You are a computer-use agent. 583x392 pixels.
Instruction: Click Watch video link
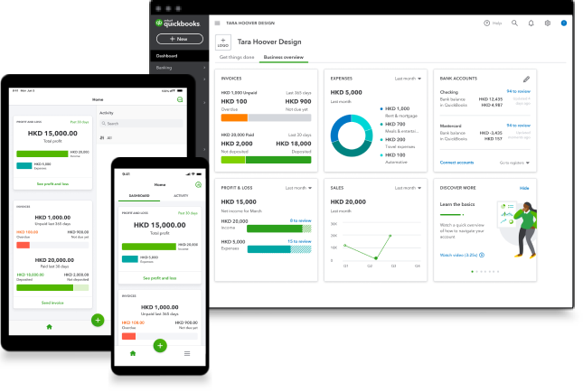click(x=458, y=255)
